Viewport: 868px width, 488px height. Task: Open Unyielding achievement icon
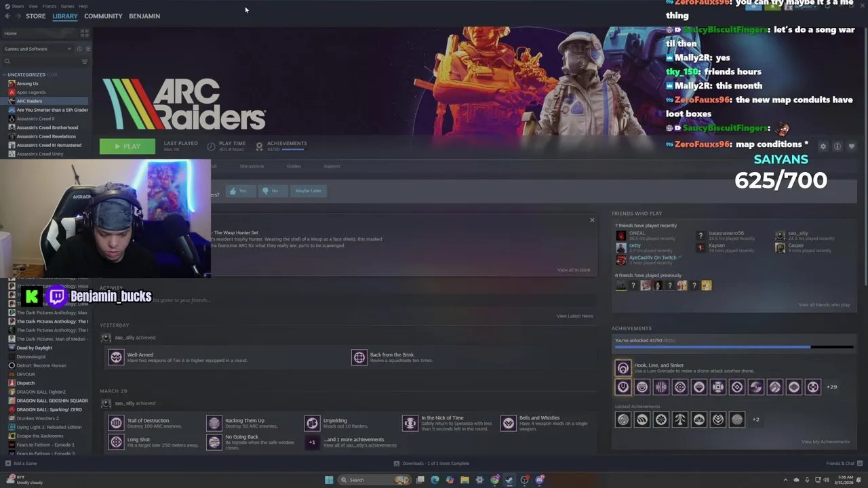tap(312, 423)
